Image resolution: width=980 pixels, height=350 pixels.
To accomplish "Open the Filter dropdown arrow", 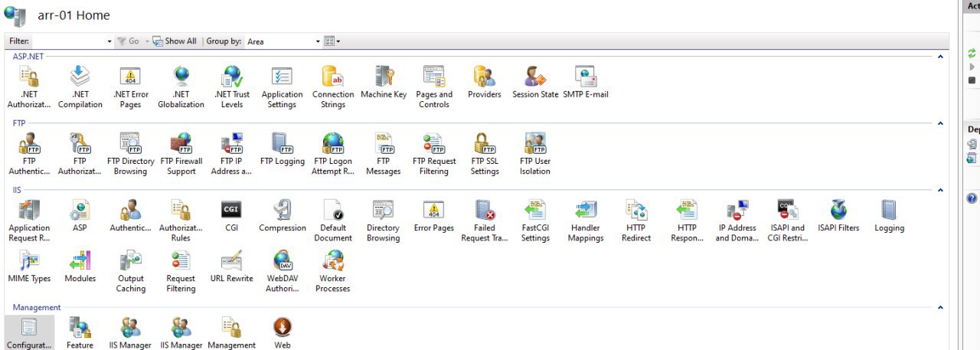I will pyautogui.click(x=109, y=41).
